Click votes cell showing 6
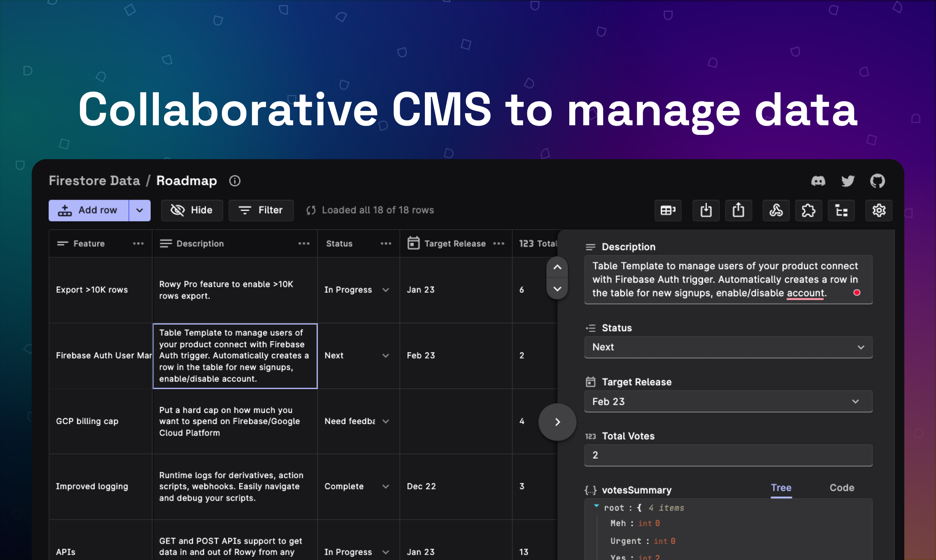Viewport: 936px width, 560px height. tap(534, 290)
